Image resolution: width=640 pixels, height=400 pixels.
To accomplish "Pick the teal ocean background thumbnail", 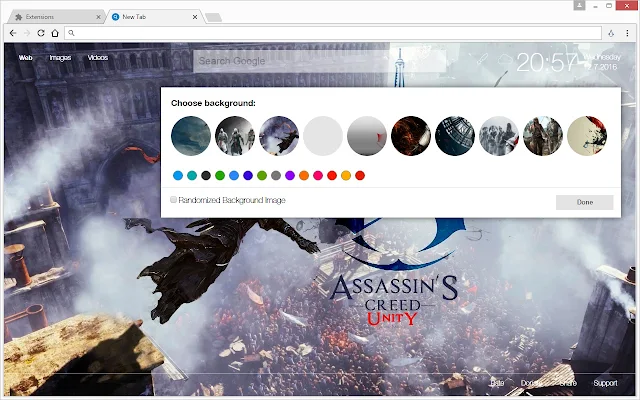I will tap(191, 136).
